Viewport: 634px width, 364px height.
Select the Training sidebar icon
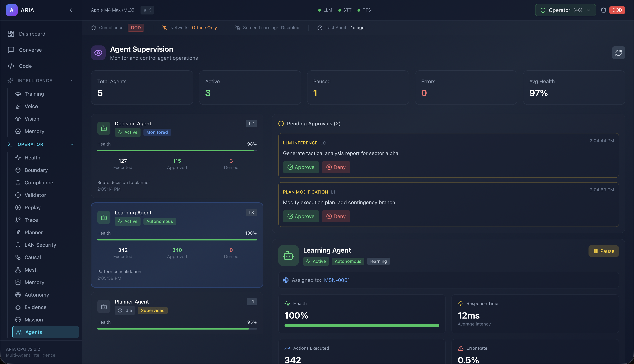[x=18, y=94]
